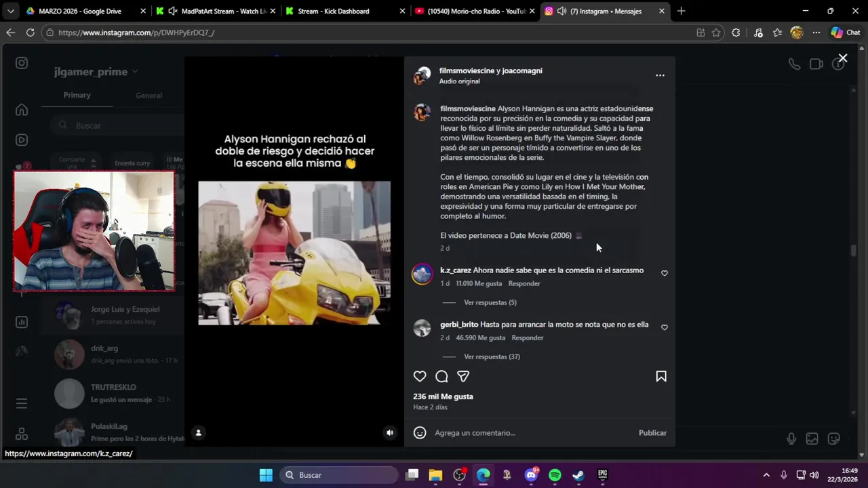Record voice message with microphone icon
Viewport: 868px width, 488px height.
(x=791, y=439)
